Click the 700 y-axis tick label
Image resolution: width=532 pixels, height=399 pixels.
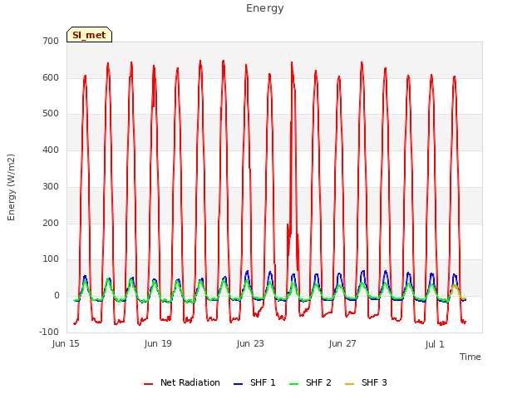(x=51, y=41)
